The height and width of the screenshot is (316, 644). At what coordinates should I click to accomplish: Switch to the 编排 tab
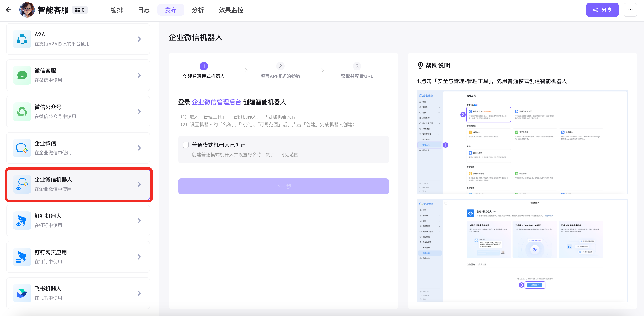[x=117, y=10]
